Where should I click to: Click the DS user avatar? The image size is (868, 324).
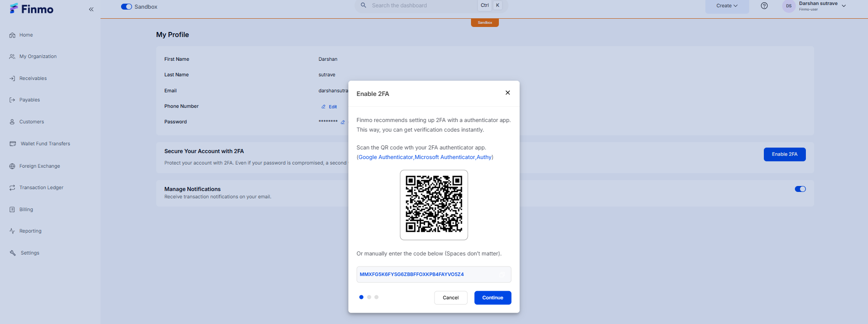pos(789,6)
